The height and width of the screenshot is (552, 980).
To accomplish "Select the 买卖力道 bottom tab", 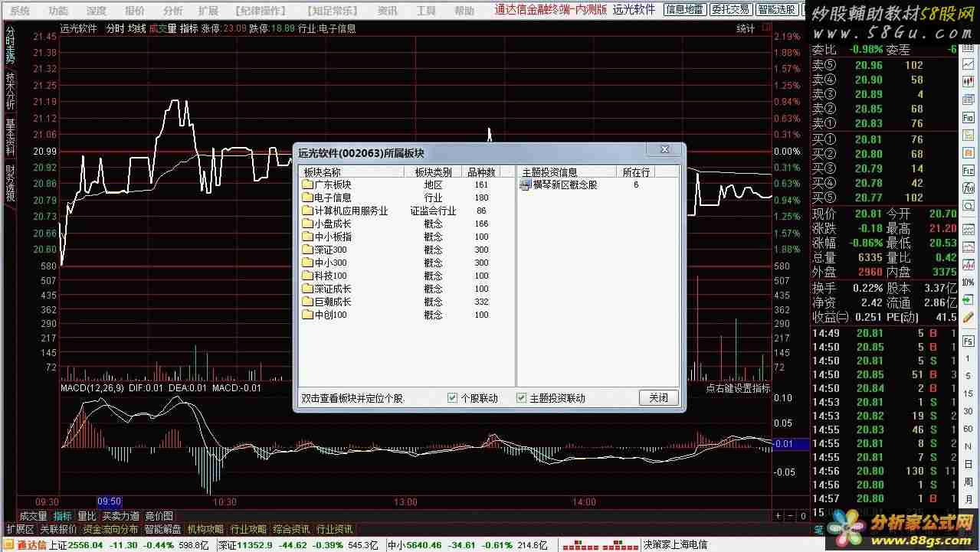I will [121, 517].
